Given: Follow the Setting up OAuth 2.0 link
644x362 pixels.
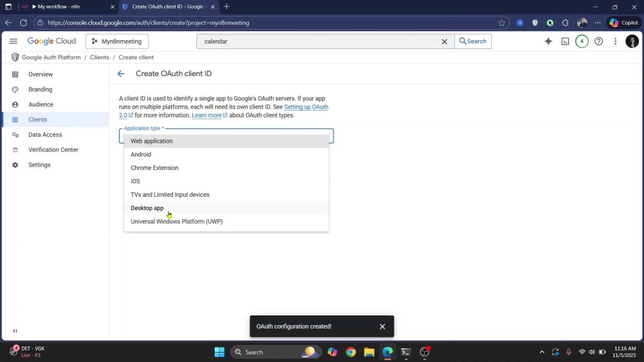Looking at the screenshot, I should pyautogui.click(x=306, y=107).
